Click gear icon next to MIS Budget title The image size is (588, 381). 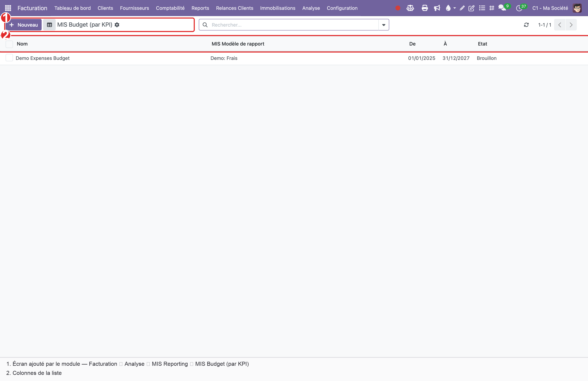(x=117, y=25)
